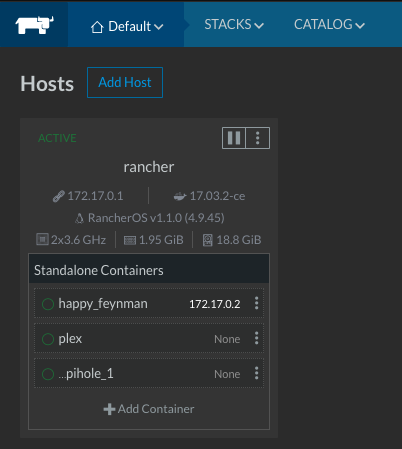This screenshot has width=402, height=449.
Task: Open the happy_feynman container link
Action: tap(103, 304)
